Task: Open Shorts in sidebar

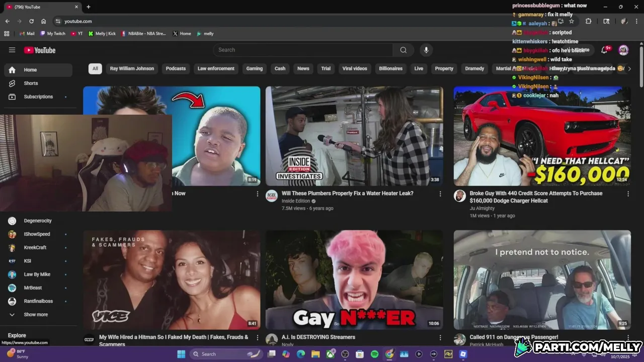Action: click(38, 83)
